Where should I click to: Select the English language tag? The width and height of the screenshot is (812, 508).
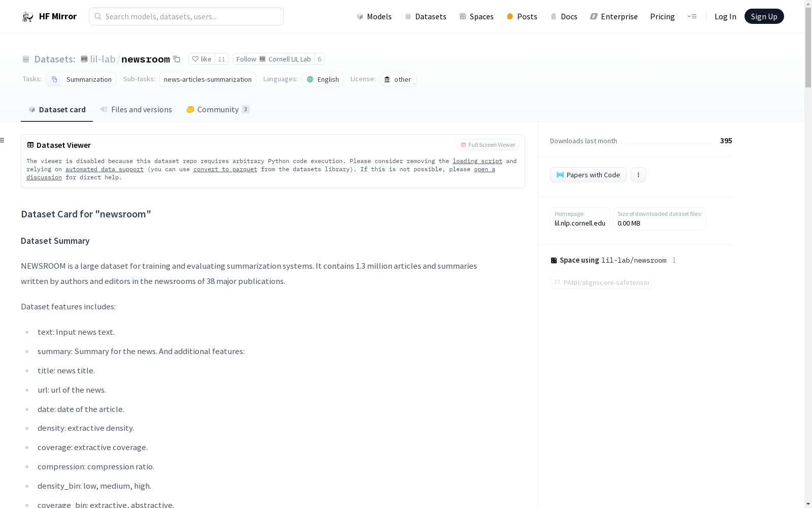tap(323, 79)
